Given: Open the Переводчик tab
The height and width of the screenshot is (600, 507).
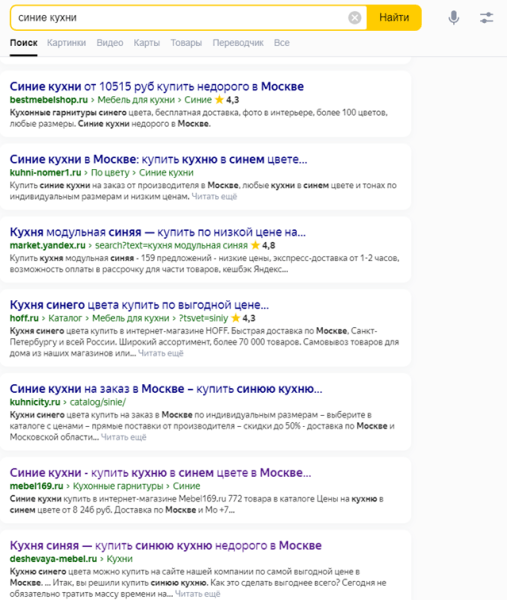Looking at the screenshot, I should (238, 43).
